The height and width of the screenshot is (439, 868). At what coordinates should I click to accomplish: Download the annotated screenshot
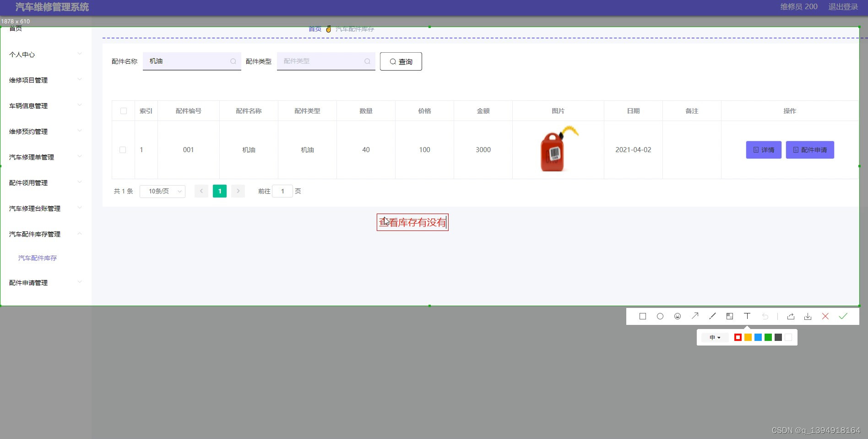pos(808,316)
